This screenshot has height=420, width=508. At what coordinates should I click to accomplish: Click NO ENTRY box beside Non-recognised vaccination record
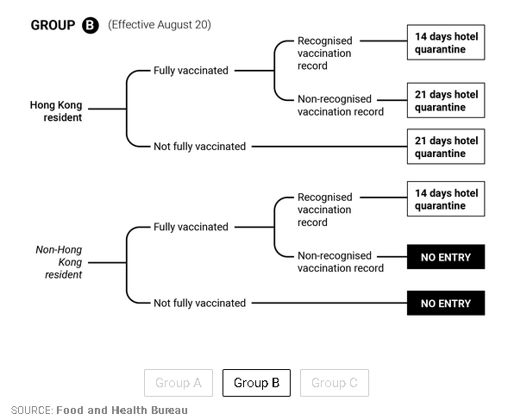coord(446,257)
